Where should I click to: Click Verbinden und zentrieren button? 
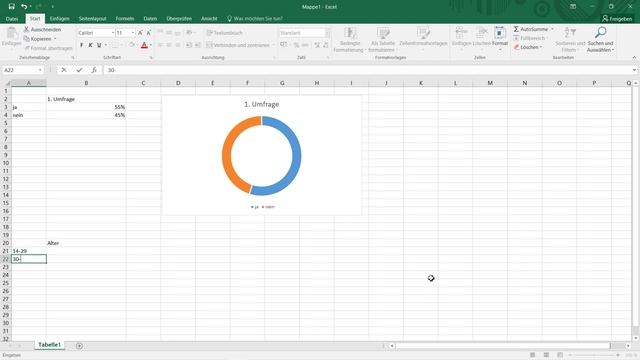pos(238,45)
